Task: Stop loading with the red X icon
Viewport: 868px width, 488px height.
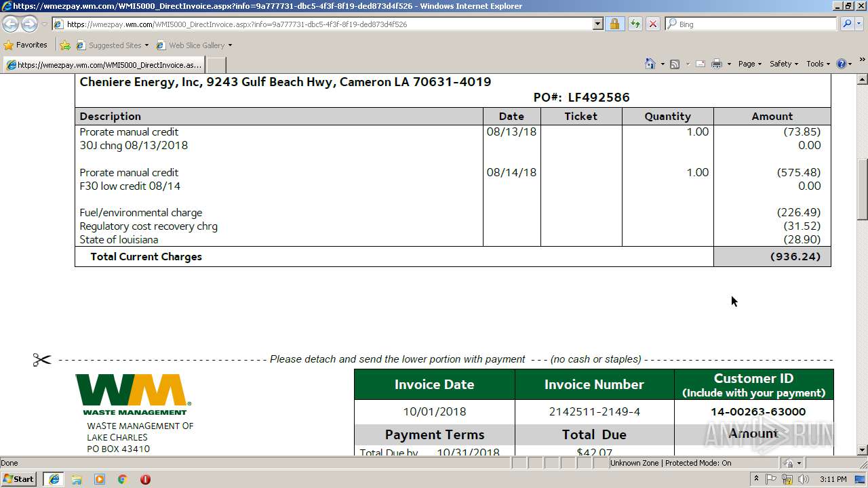Action: pyautogui.click(x=652, y=24)
